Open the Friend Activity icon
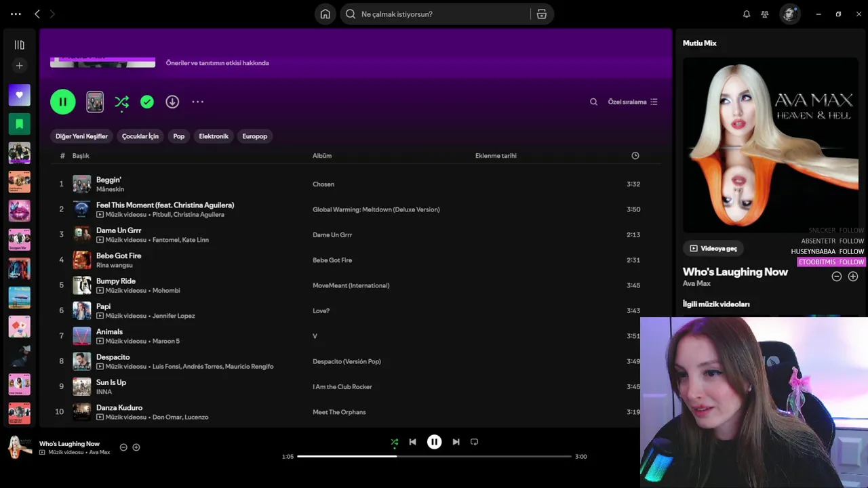This screenshot has height=488, width=868. tap(765, 14)
